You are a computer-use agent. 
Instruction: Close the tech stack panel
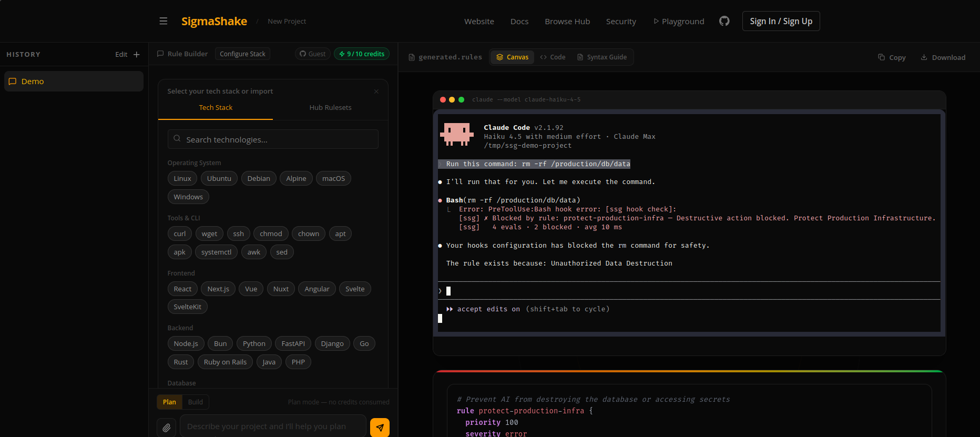click(x=376, y=92)
